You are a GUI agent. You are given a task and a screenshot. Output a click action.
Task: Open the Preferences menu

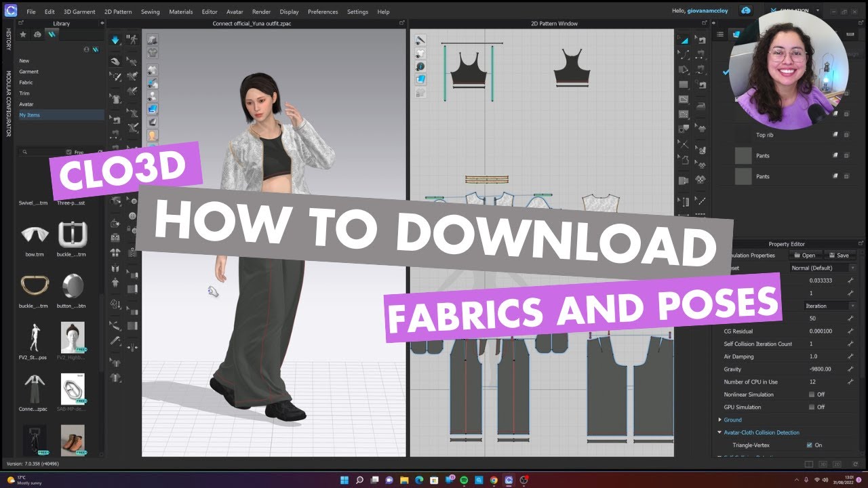tap(323, 12)
